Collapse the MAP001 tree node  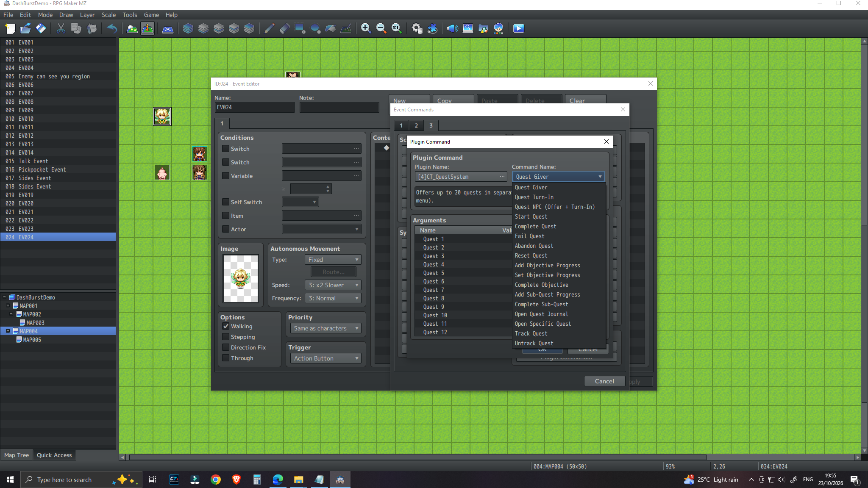[8, 306]
